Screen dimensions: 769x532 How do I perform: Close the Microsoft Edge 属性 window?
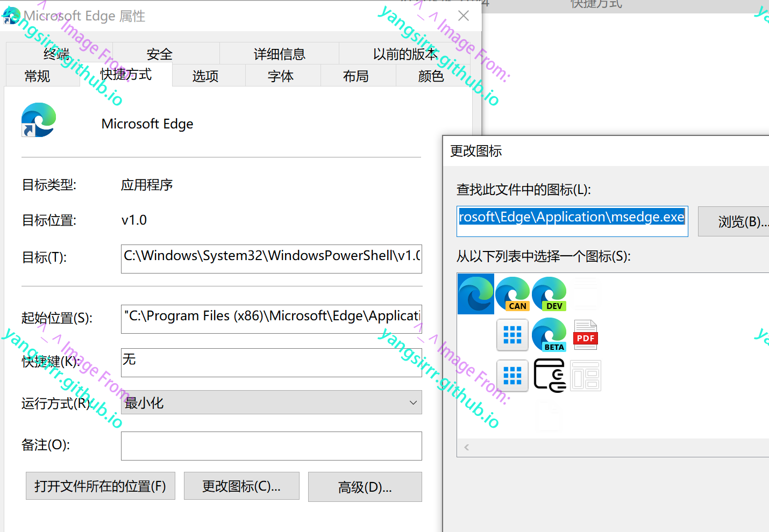point(464,16)
